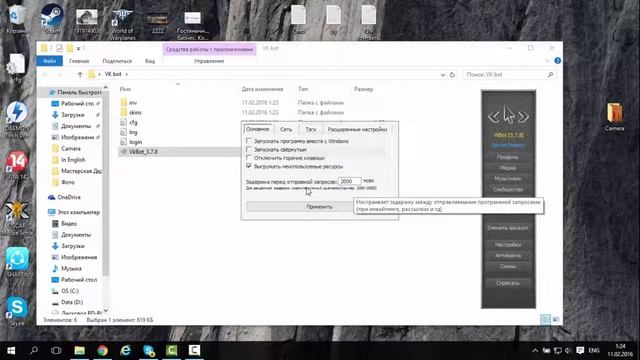Open Quick Access Toolbar customize dropdown
Image resolution: width=640 pixels, height=360 pixels.
pyautogui.click(x=78, y=49)
